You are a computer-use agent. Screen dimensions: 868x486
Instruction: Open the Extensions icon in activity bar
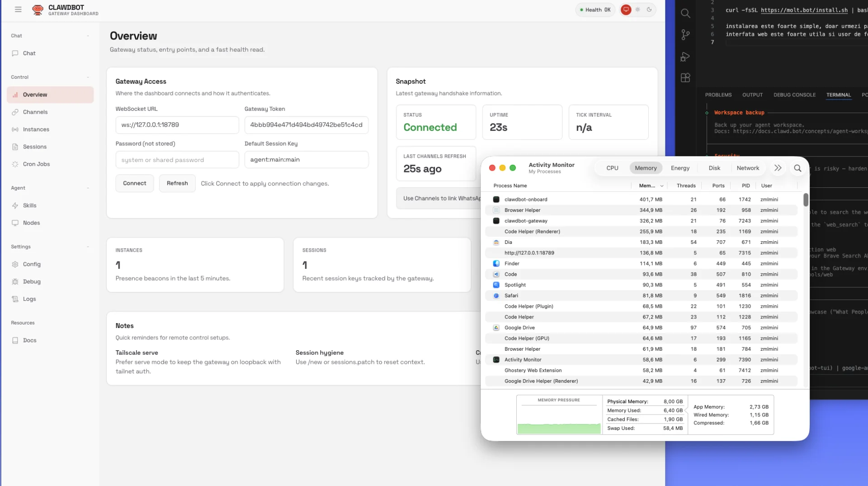(685, 78)
